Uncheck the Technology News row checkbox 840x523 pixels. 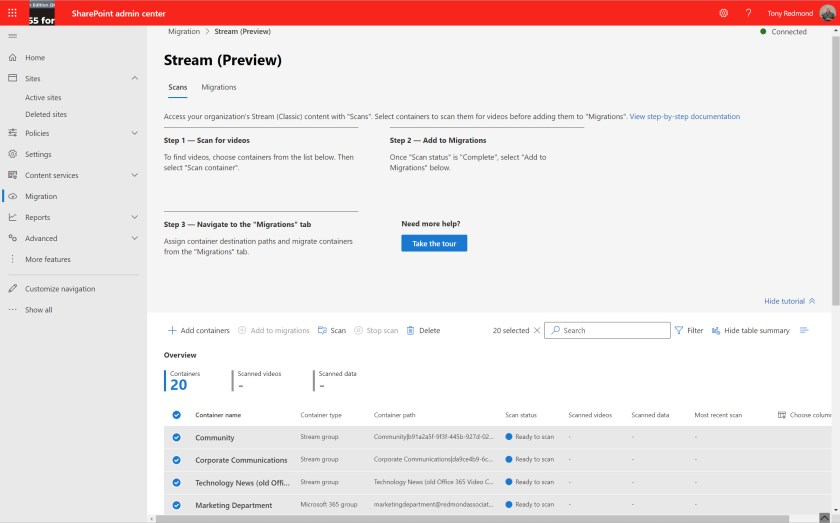tap(176, 482)
